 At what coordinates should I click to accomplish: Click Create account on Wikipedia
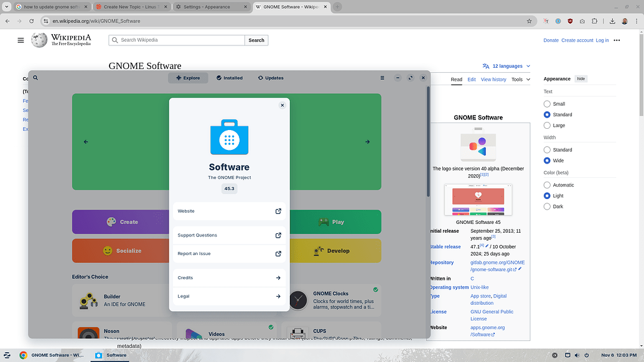tap(579, 39)
